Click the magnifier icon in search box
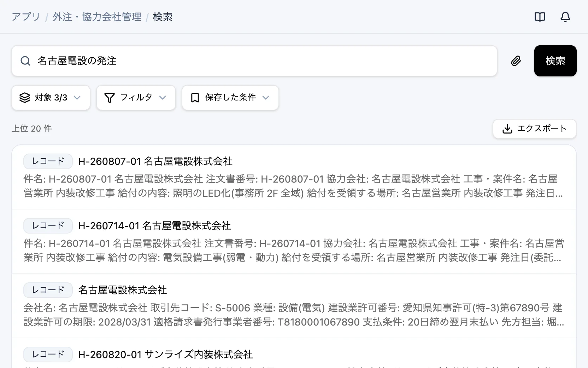Viewport: 588px width, 368px height. click(25, 61)
